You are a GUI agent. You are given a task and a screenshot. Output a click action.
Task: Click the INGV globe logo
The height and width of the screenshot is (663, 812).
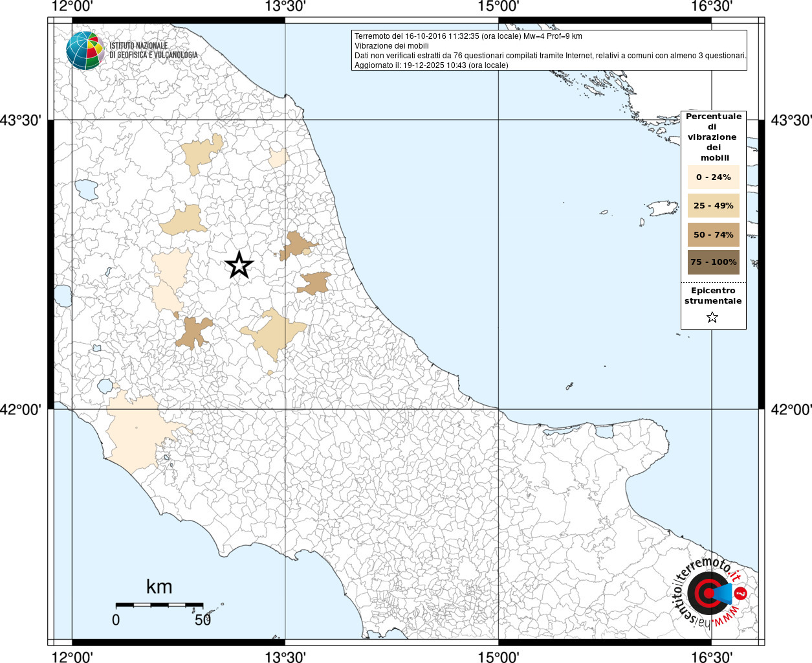point(85,51)
